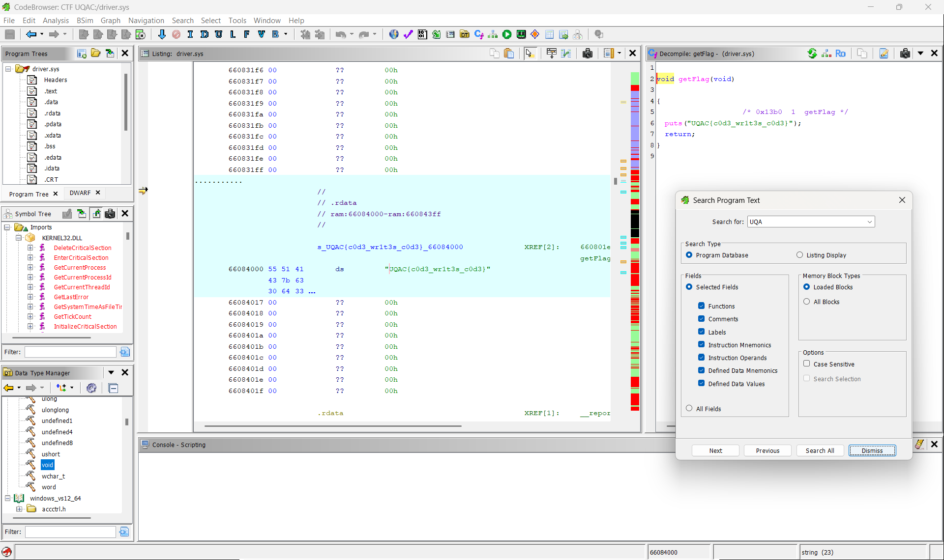Screen dimensions: 944x560
Task: Dismiss the Search Program Text dialog
Action: tap(872, 450)
